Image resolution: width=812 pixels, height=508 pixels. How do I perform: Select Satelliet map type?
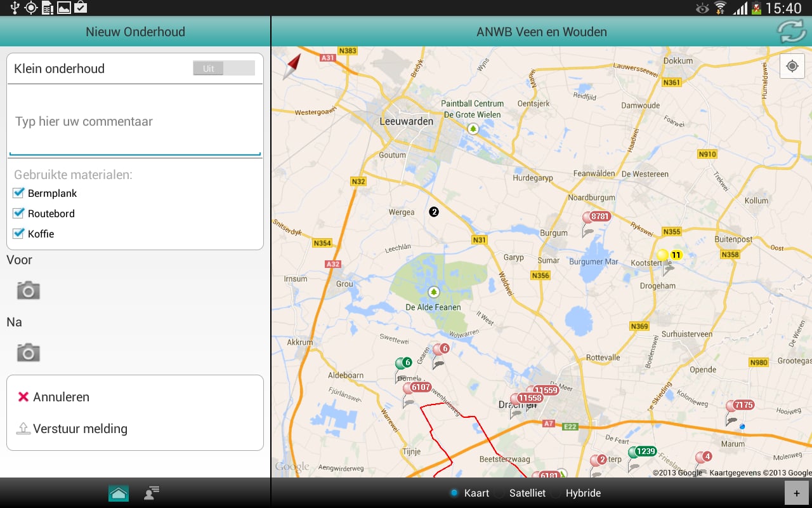pos(521,493)
